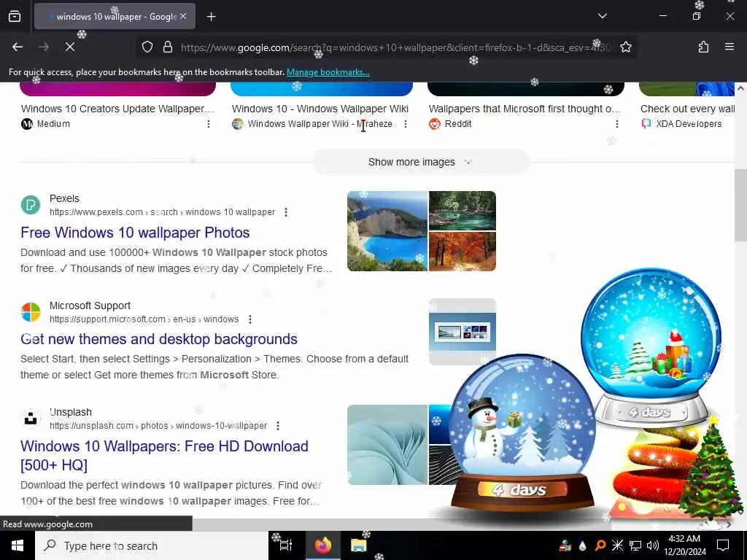Open Firefox tab list (Firefox View) icon
This screenshot has width=747, height=560.
(x=15, y=17)
